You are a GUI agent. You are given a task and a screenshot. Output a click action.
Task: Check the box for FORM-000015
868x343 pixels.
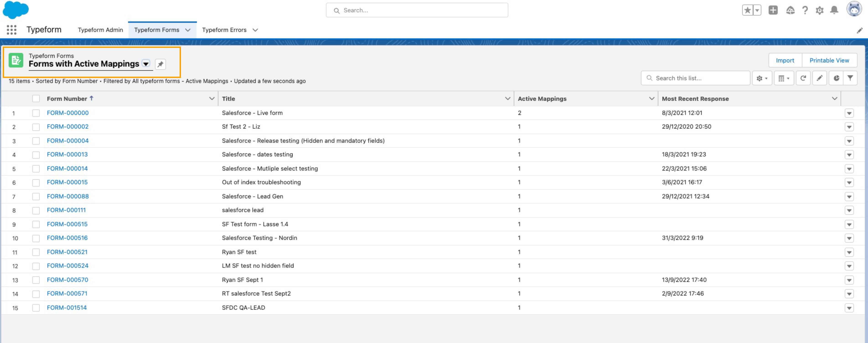[36, 182]
